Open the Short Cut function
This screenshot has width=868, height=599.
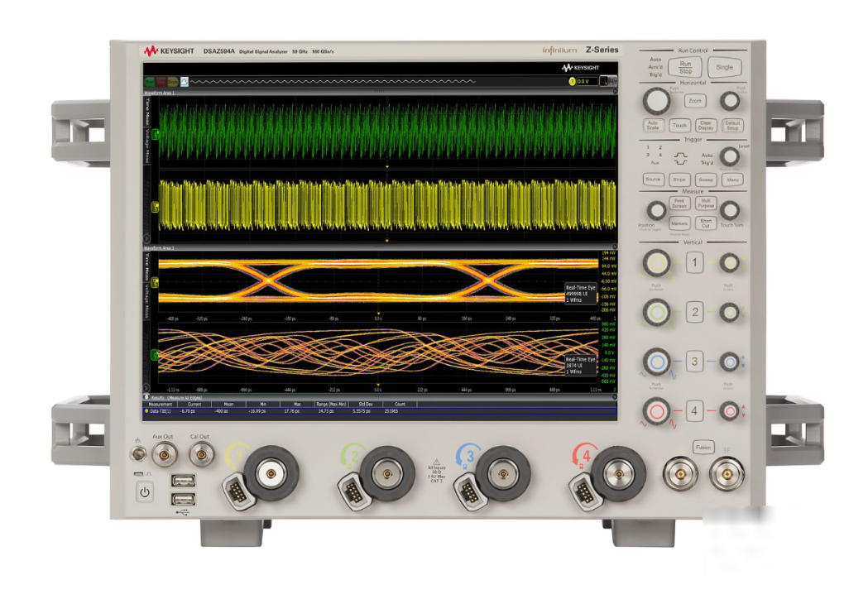[706, 223]
